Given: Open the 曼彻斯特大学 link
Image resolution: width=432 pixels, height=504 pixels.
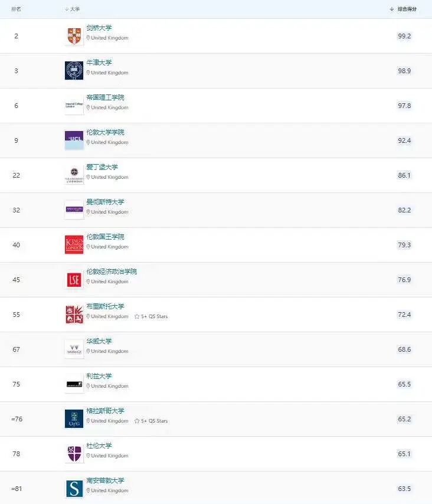Looking at the screenshot, I should 107,201.
